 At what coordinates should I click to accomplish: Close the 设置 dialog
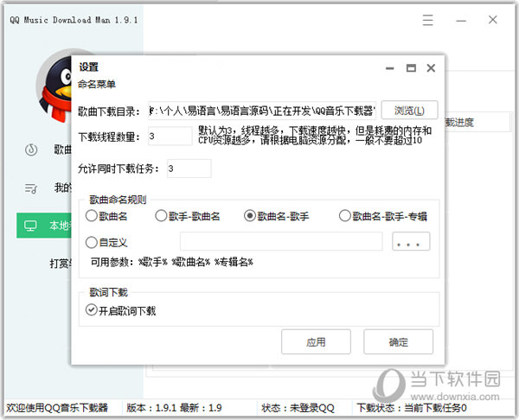click(x=431, y=68)
